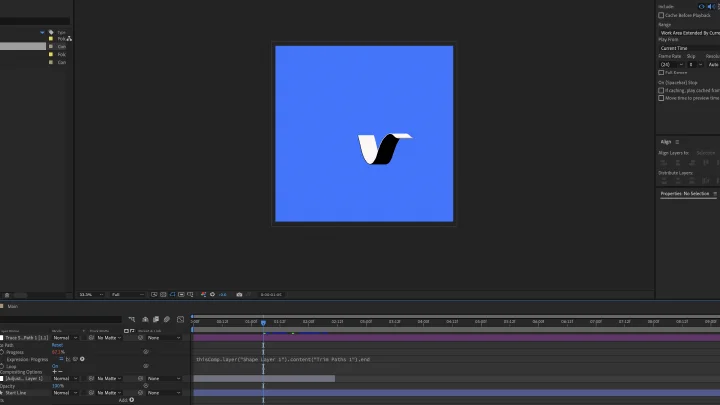Toggle transparency grid icon in viewer bar
Viewport: 720px width, 405px height.
point(163,295)
